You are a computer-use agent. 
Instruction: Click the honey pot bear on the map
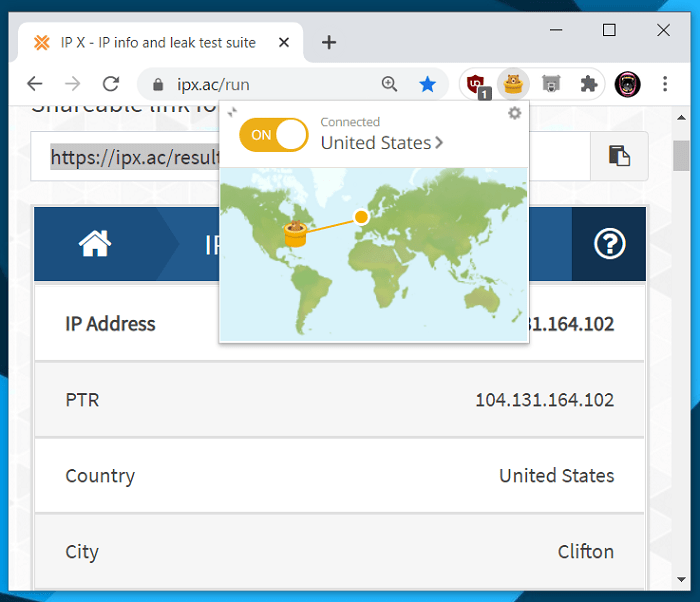tap(296, 233)
